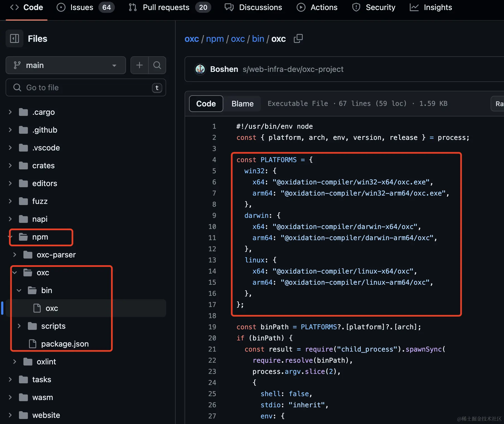
Task: Open the .github folder icon
Action: point(23,130)
